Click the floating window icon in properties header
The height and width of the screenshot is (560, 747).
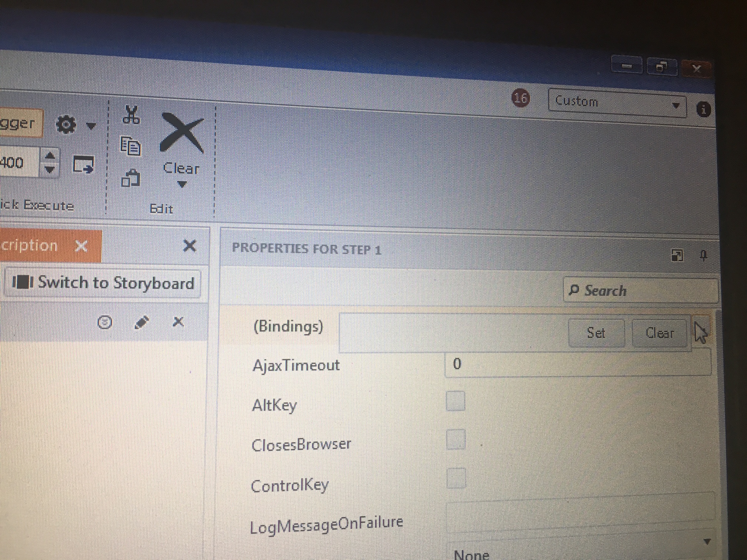pyautogui.click(x=677, y=255)
